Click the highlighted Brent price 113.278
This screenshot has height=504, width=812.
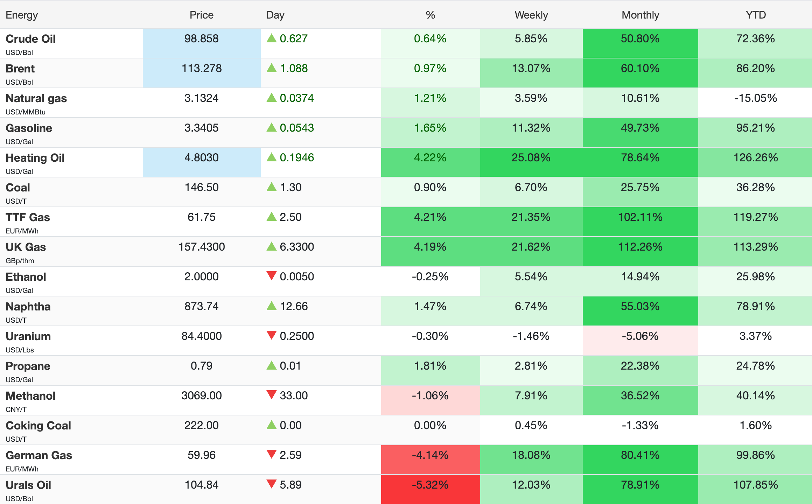pyautogui.click(x=202, y=68)
